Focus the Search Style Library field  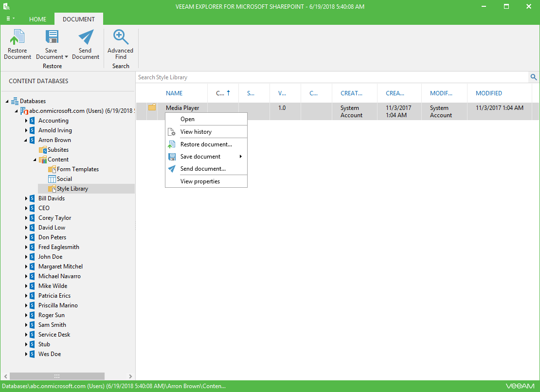tap(332, 77)
